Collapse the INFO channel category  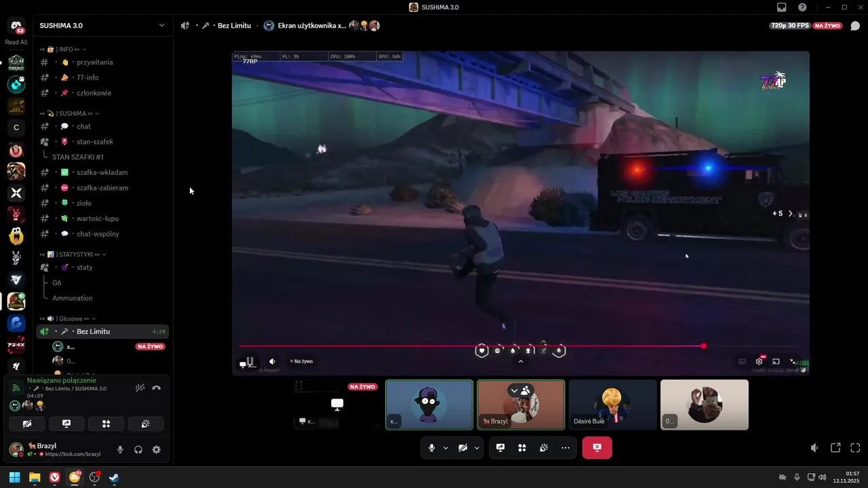click(x=63, y=49)
